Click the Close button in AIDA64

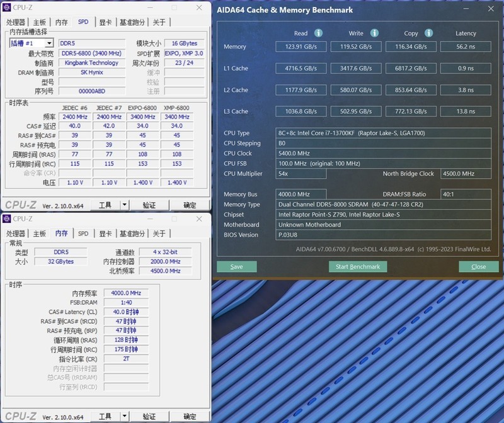[x=479, y=266]
